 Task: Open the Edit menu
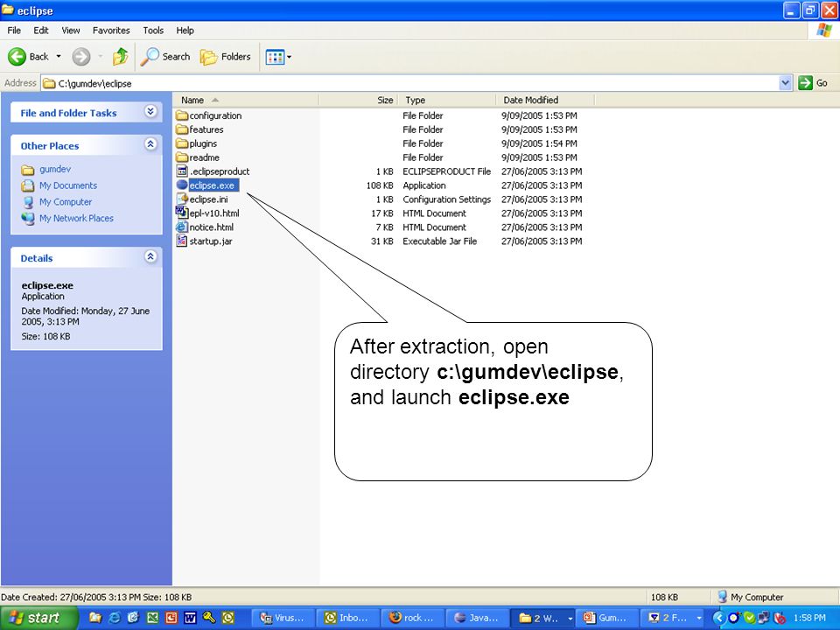pyautogui.click(x=41, y=31)
